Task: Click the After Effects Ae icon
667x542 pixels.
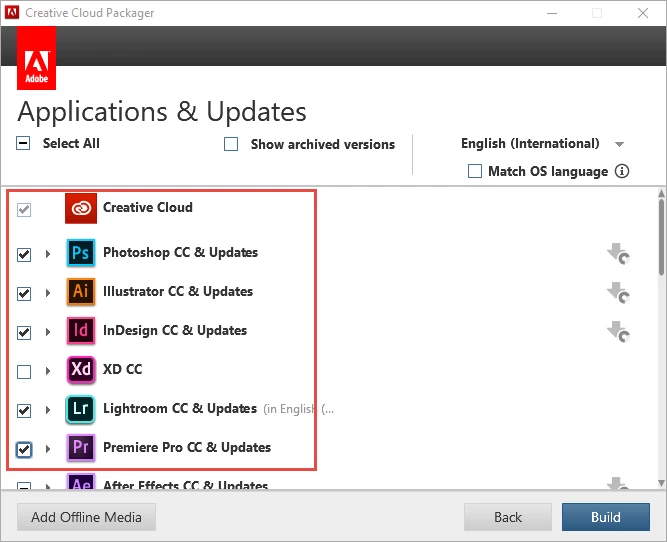Action: (81, 482)
